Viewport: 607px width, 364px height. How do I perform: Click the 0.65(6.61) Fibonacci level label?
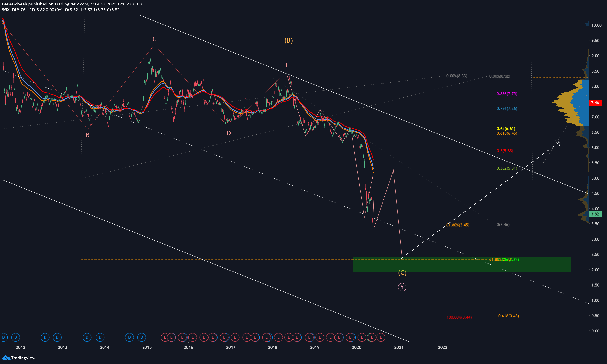click(506, 129)
